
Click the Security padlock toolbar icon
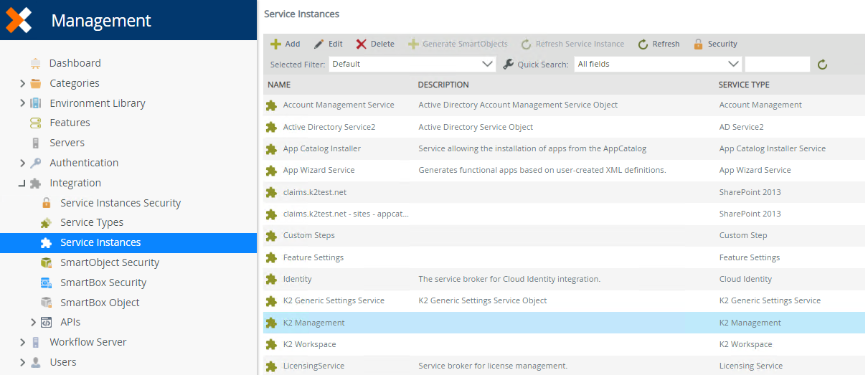pos(698,44)
